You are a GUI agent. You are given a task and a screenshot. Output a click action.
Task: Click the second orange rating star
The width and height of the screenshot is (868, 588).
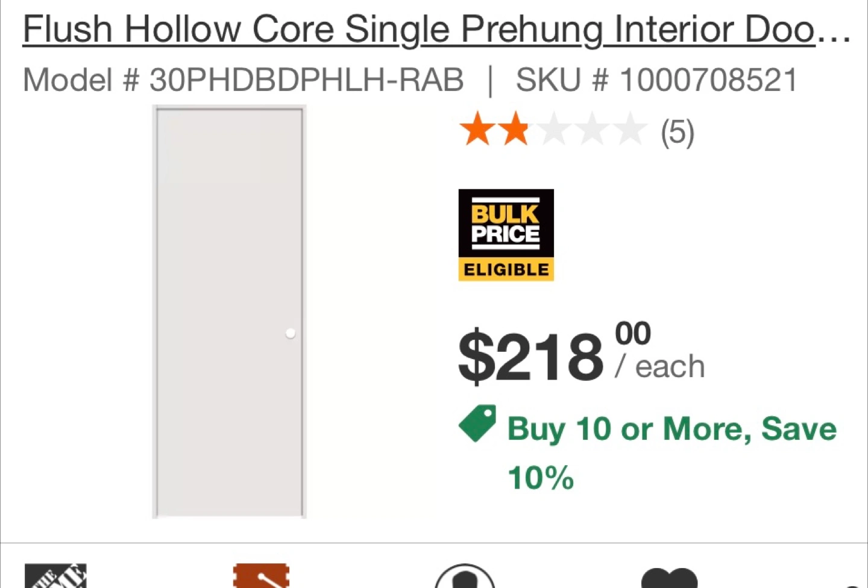tap(514, 129)
